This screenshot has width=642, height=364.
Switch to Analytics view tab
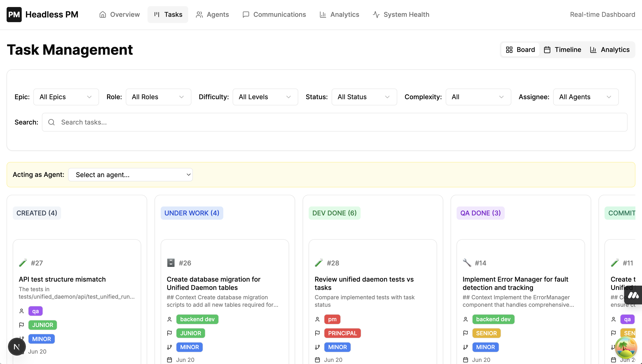coord(610,50)
